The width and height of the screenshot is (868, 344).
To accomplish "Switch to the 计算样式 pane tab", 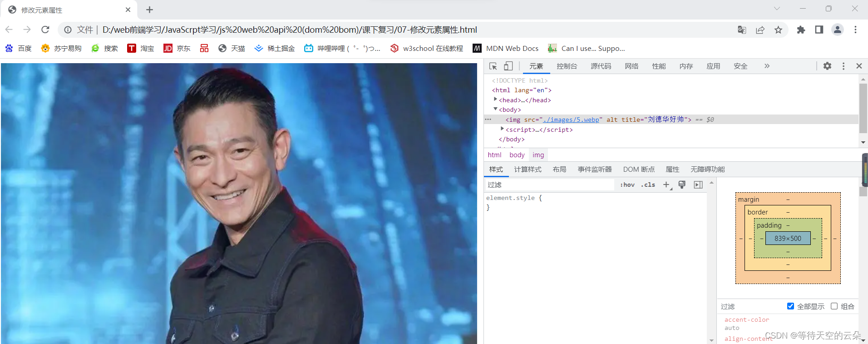I will pyautogui.click(x=528, y=170).
